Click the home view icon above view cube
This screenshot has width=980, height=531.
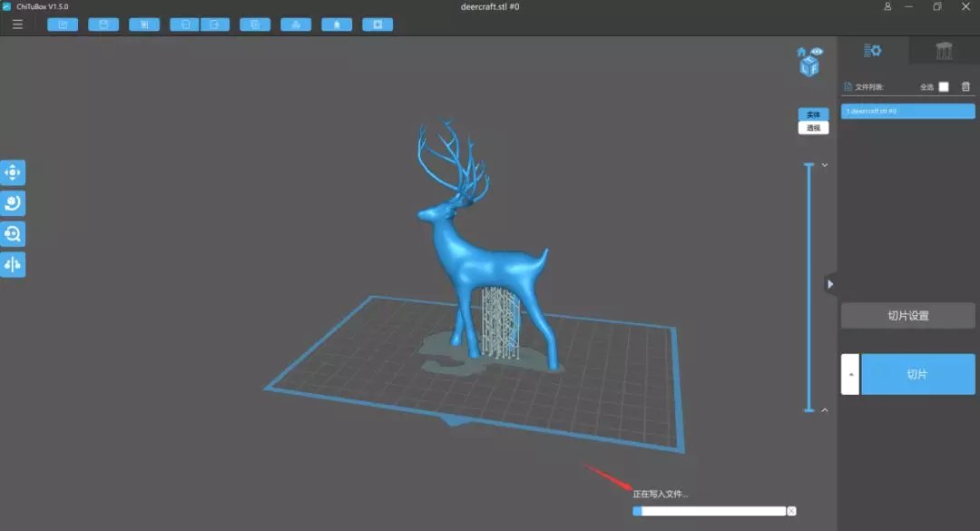[x=801, y=52]
